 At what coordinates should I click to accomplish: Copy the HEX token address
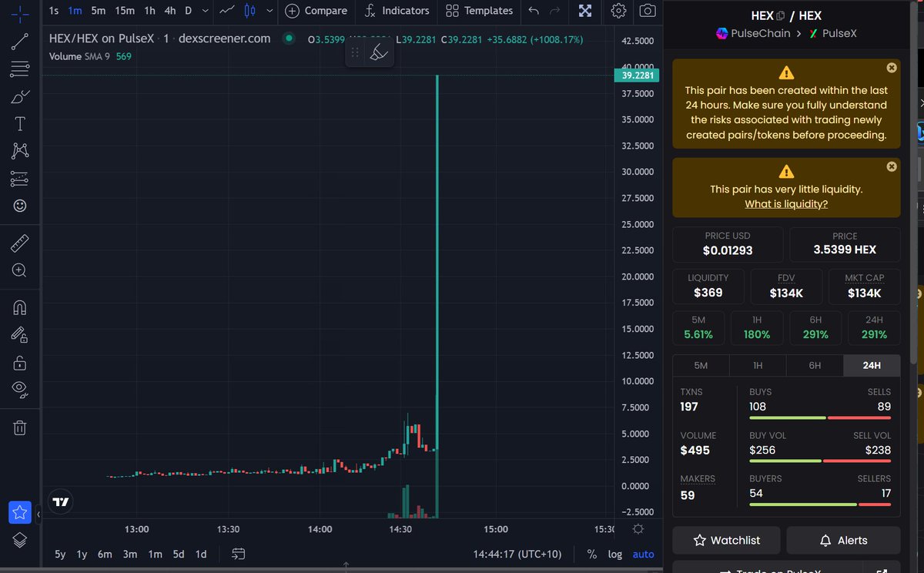[x=781, y=16]
